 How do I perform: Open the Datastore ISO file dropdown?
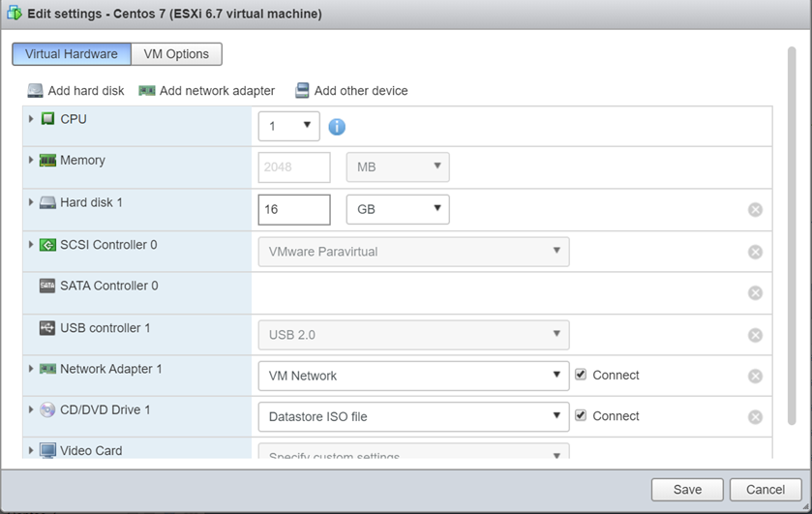414,416
